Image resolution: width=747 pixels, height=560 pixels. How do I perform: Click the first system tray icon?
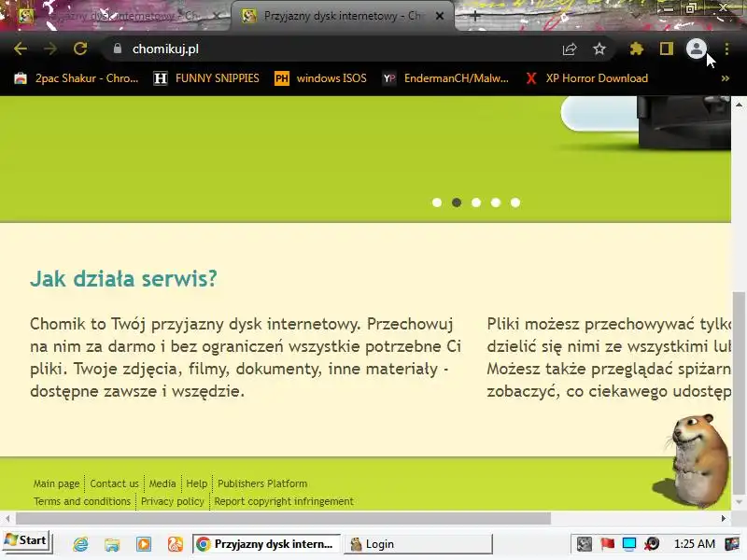pyautogui.click(x=585, y=544)
